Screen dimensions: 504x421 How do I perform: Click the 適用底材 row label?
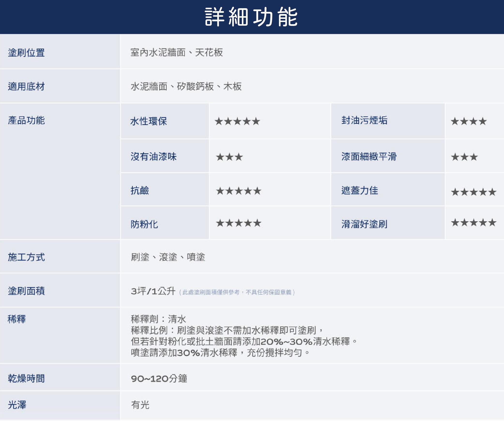(26, 86)
